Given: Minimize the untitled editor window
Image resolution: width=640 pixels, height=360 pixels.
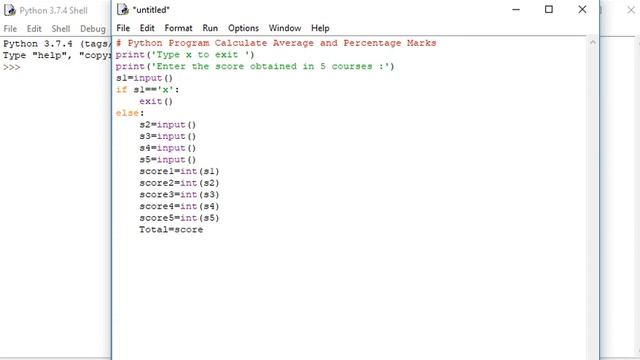Looking at the screenshot, I should point(516,9).
